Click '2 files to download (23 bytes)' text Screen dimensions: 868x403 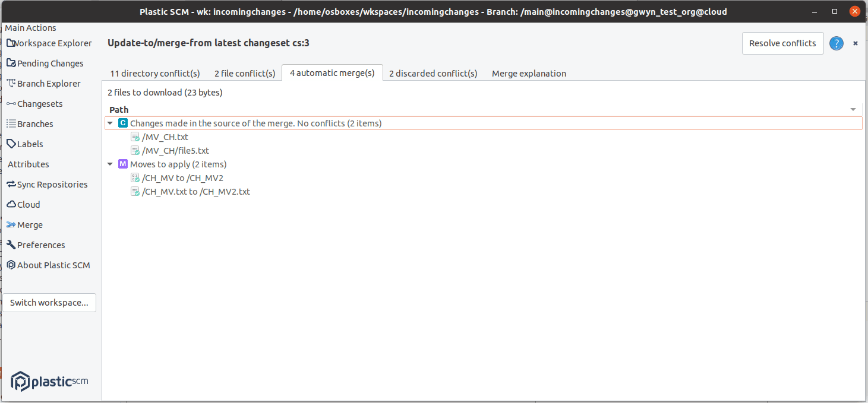[x=165, y=93]
